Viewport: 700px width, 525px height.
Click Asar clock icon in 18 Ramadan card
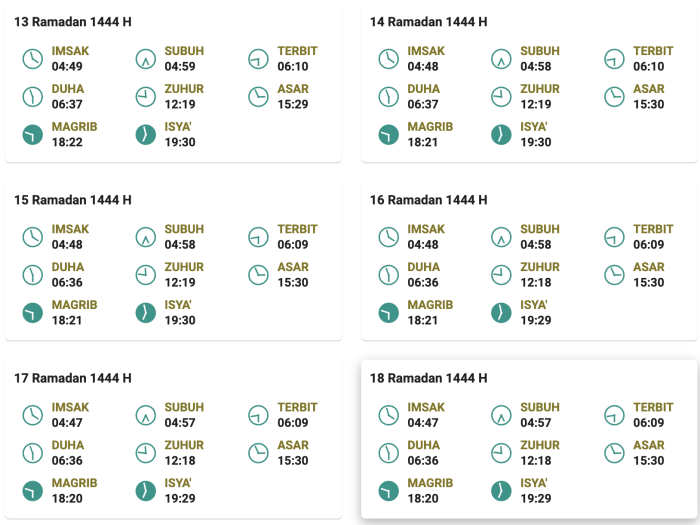pyautogui.click(x=614, y=453)
